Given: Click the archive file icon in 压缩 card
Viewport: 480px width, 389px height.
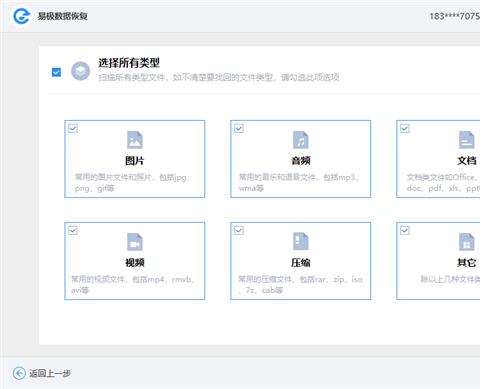Looking at the screenshot, I should click(301, 242).
